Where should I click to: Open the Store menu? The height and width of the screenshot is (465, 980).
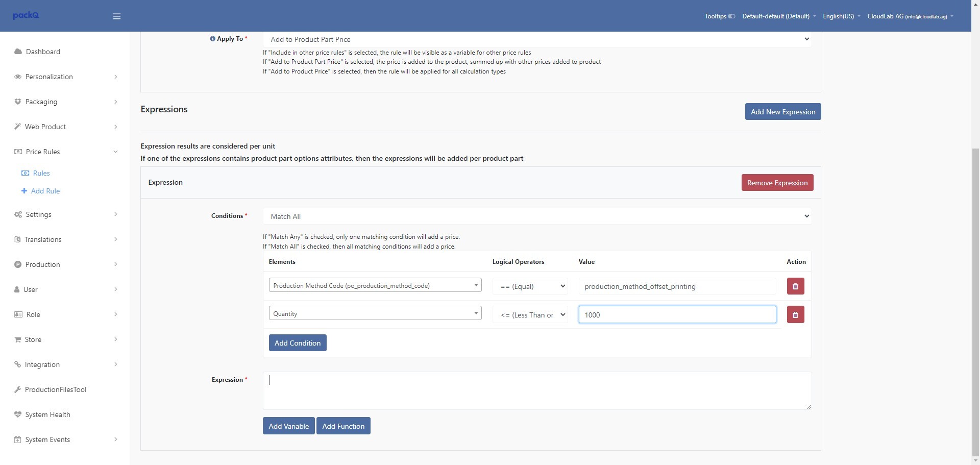coord(33,339)
